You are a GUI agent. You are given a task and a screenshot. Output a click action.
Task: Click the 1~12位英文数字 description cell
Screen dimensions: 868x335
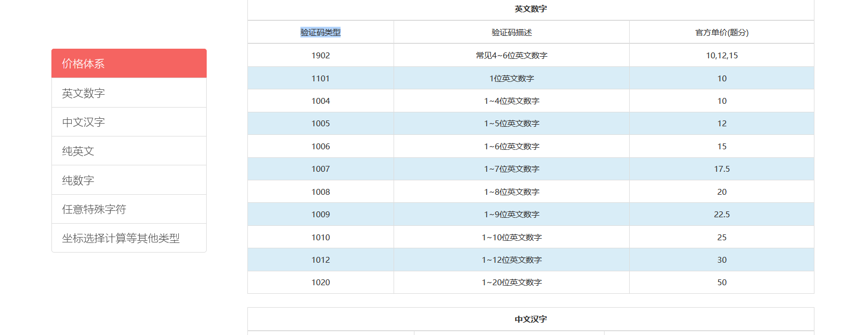(512, 260)
